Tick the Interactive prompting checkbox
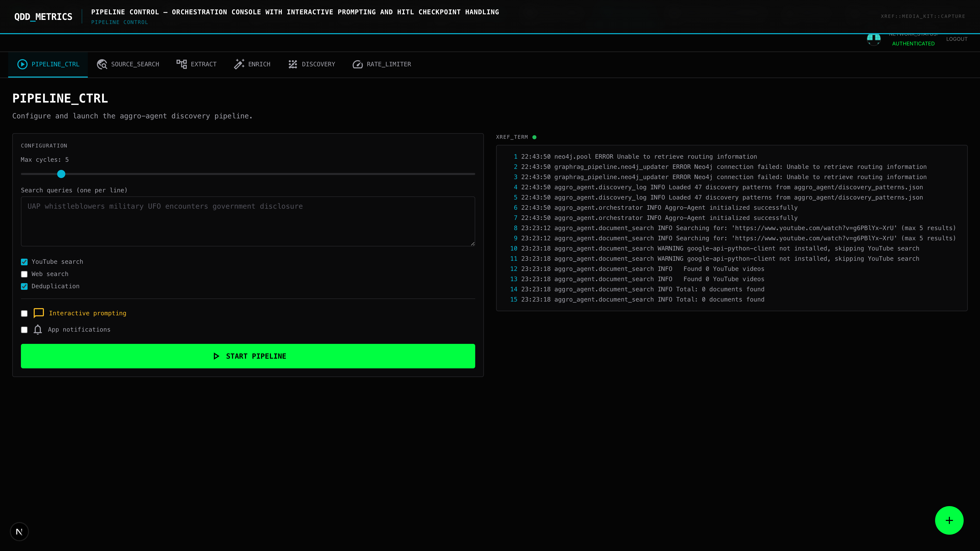Image resolution: width=980 pixels, height=551 pixels. coord(24,313)
